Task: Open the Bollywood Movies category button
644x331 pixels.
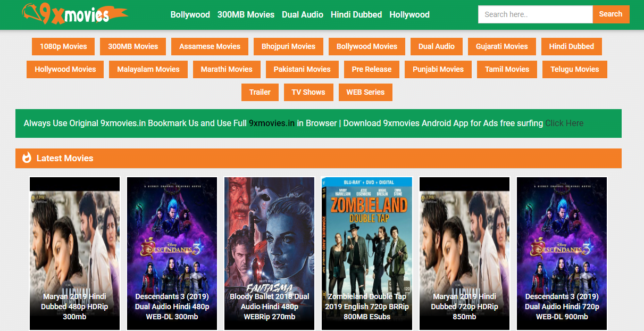Action: (x=367, y=46)
